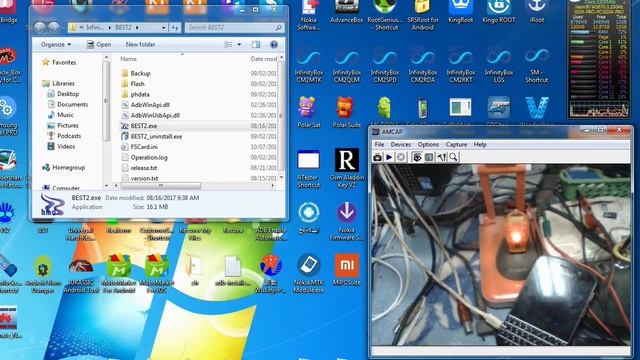Select AdbWinApi.dll file row

198,105
